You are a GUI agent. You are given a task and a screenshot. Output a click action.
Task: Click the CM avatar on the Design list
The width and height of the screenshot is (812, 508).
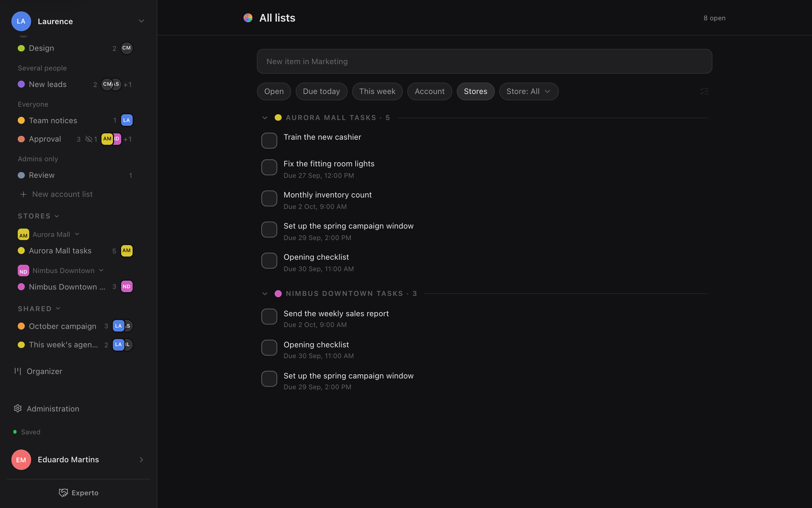pos(127,48)
